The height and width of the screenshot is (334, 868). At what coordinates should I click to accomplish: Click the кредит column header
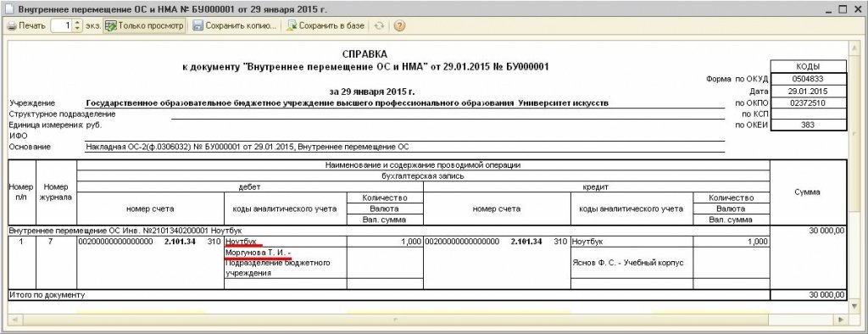pyautogui.click(x=596, y=187)
